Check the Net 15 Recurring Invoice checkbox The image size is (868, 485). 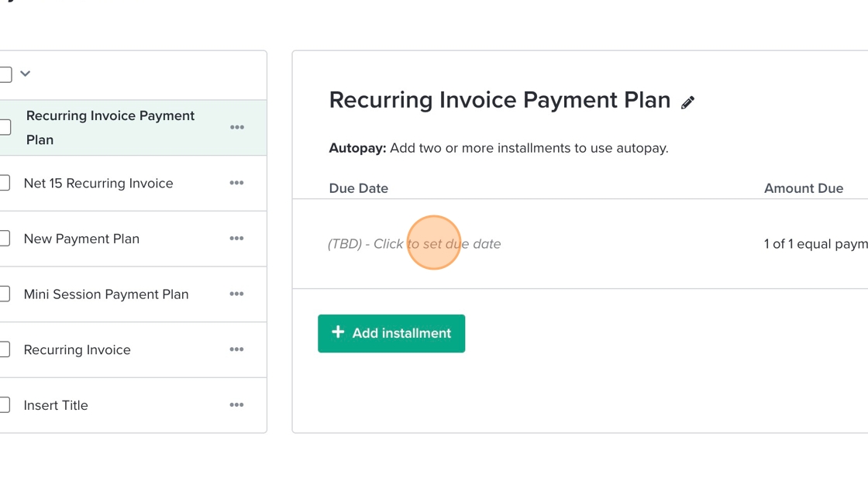pyautogui.click(x=5, y=184)
